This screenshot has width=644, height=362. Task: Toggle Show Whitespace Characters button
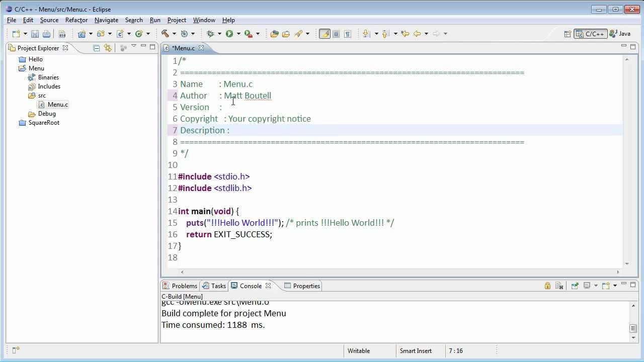coord(347,34)
